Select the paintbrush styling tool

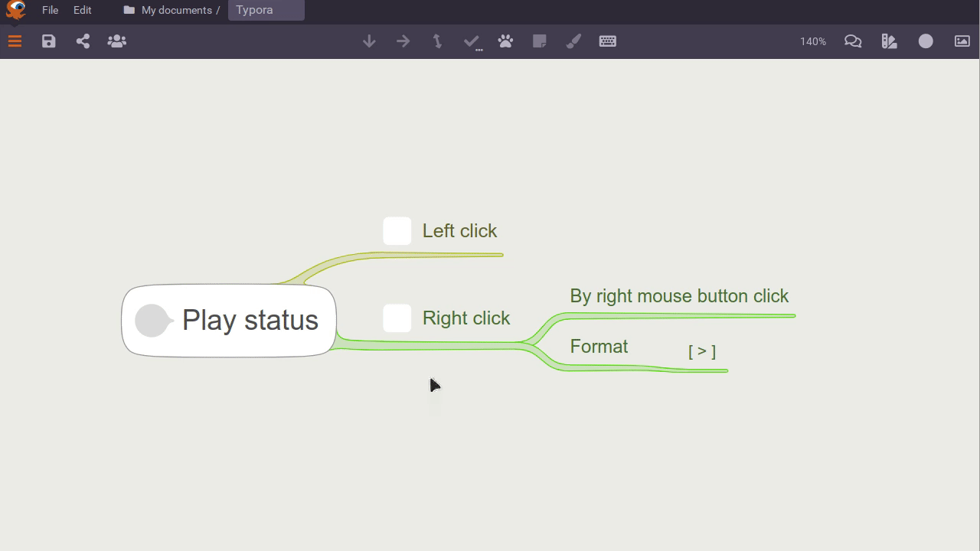[x=573, y=41]
